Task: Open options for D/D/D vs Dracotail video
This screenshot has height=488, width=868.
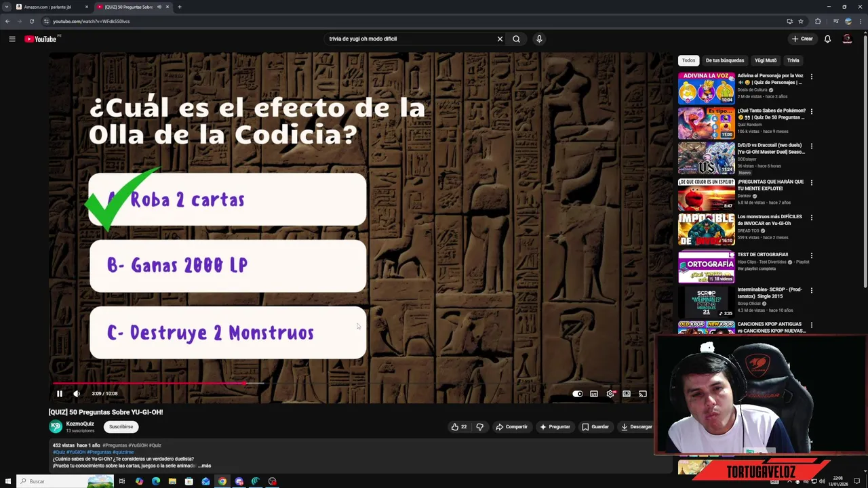Action: coord(811,146)
